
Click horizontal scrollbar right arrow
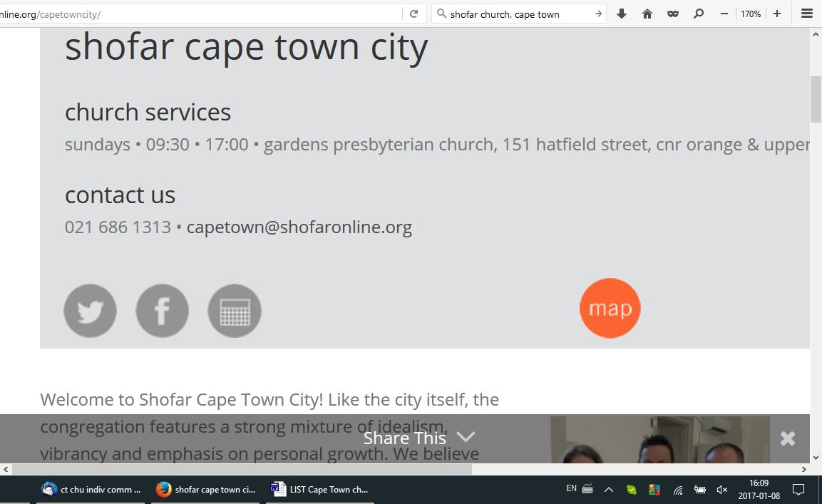pos(803,469)
